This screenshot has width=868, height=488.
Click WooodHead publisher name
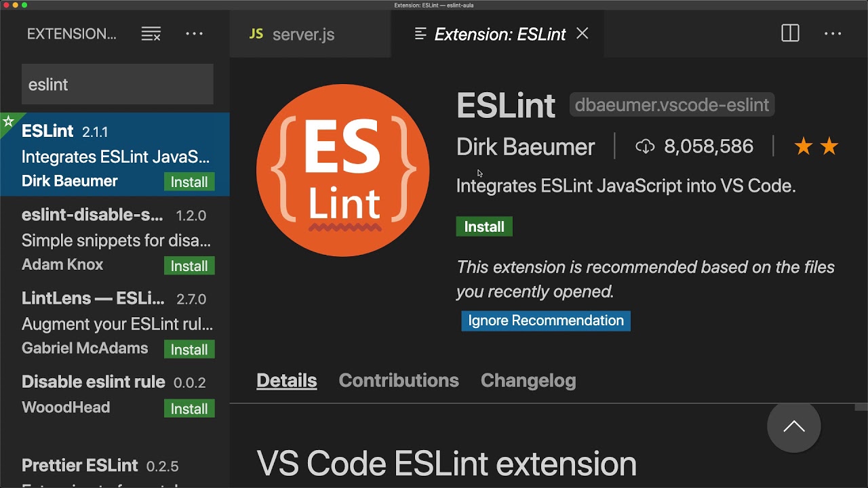point(66,407)
